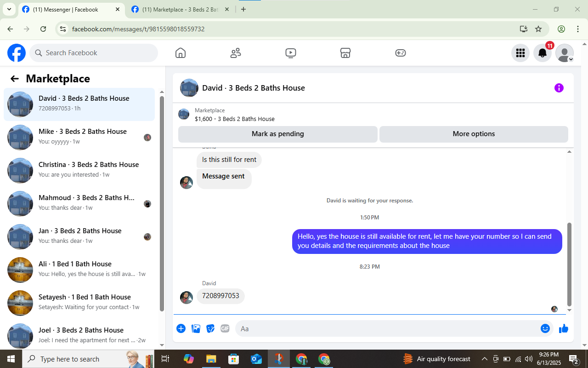Image resolution: width=588 pixels, height=368 pixels.
Task: Click the Search Facebook field
Action: [x=94, y=53]
